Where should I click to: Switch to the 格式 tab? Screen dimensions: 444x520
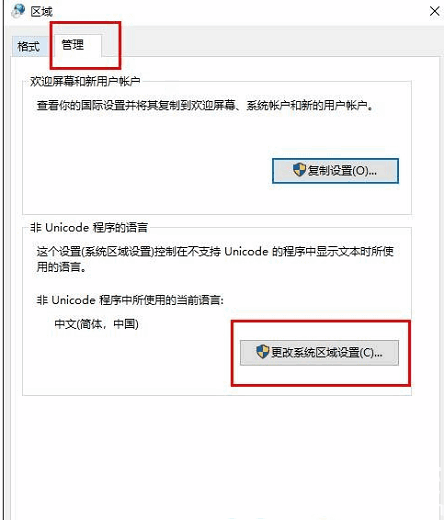point(29,46)
